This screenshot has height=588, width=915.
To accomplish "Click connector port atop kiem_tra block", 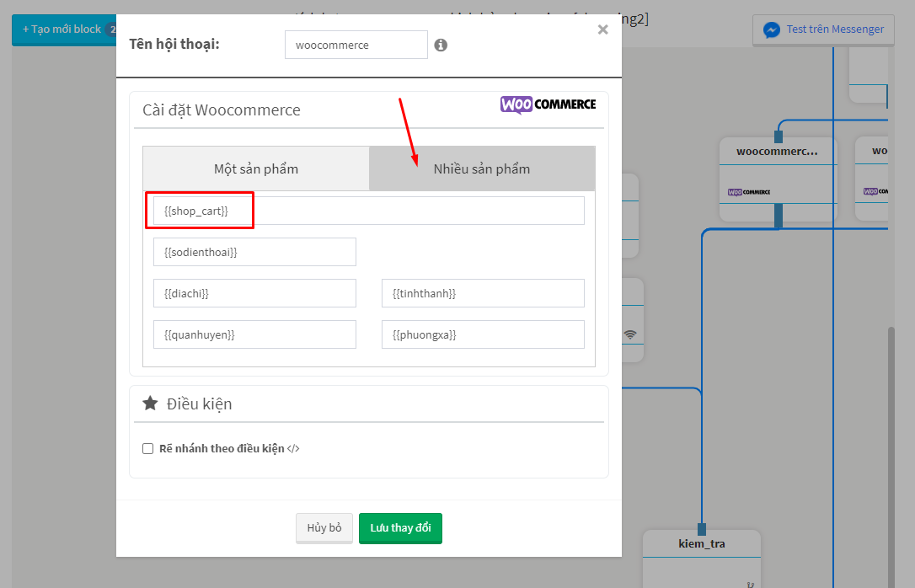I will [702, 529].
